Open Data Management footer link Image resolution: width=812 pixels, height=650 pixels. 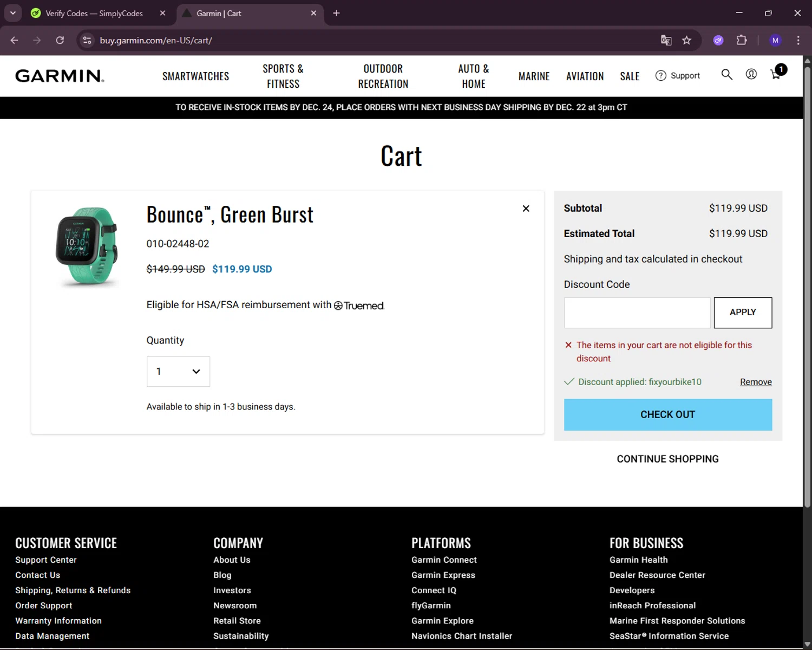click(x=53, y=636)
